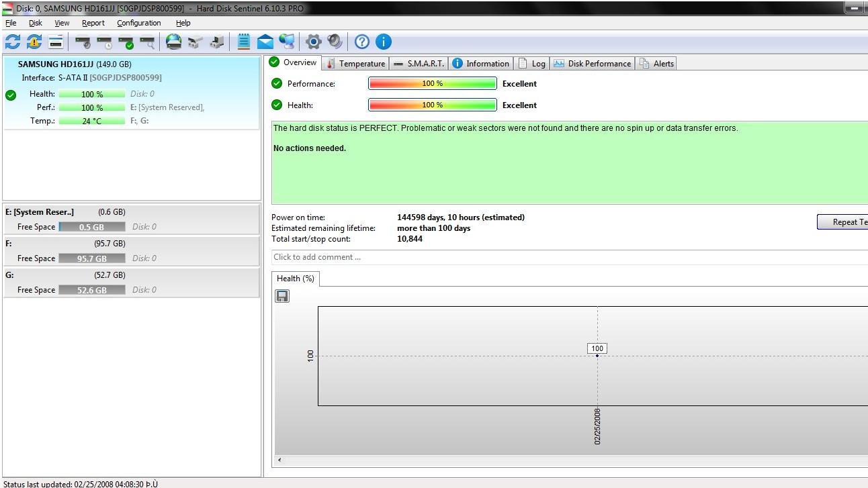Viewport: 868px width, 488px height.
Task: Click the 'No actions needed.' text
Action: (x=310, y=148)
